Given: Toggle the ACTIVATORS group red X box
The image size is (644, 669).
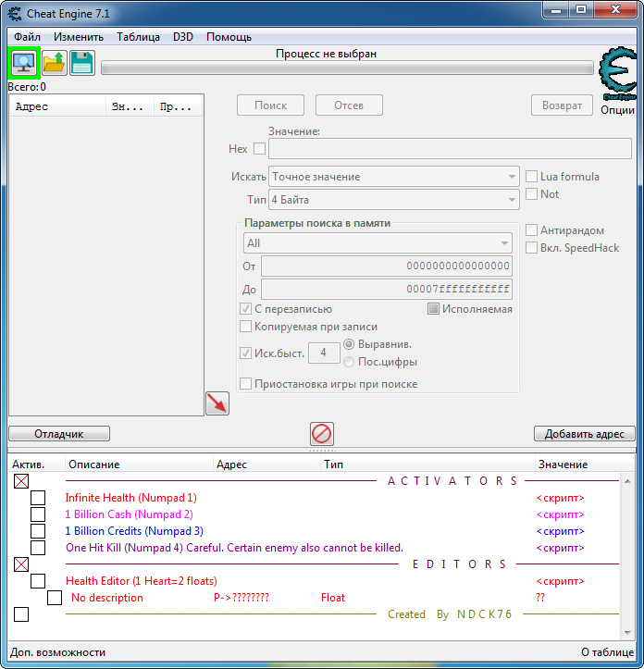Looking at the screenshot, I should [x=21, y=481].
